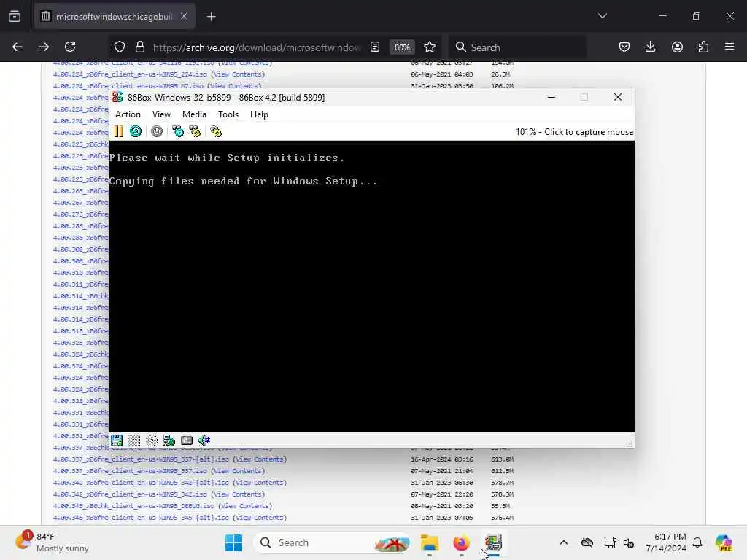The width and height of the screenshot is (747, 560).
Task: Reload the archive.org page
Action: pos(70,47)
